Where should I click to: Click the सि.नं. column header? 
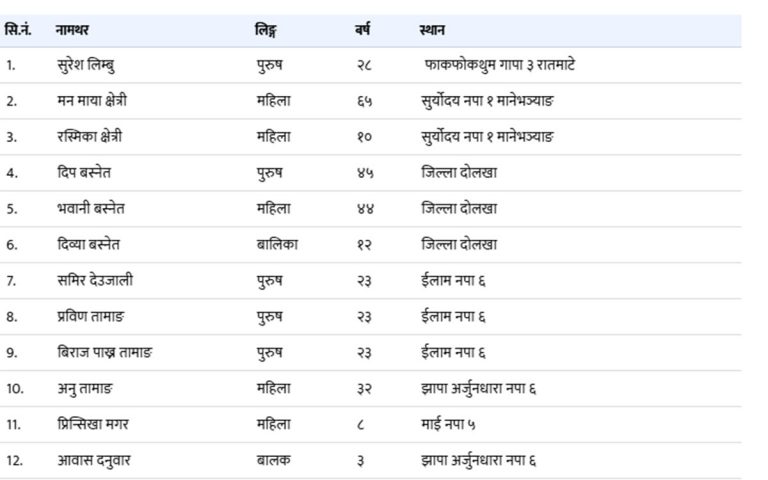click(18, 30)
